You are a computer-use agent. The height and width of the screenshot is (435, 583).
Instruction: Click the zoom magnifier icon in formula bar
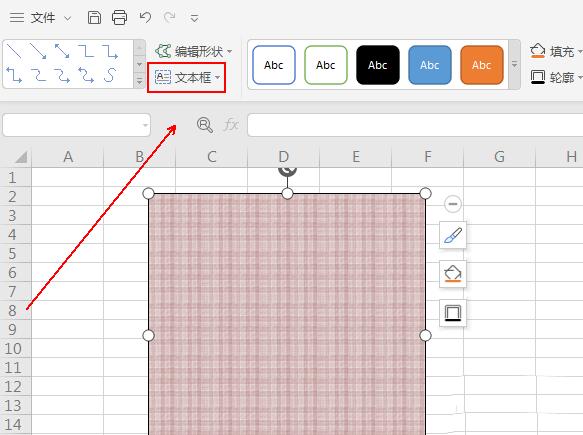(205, 125)
